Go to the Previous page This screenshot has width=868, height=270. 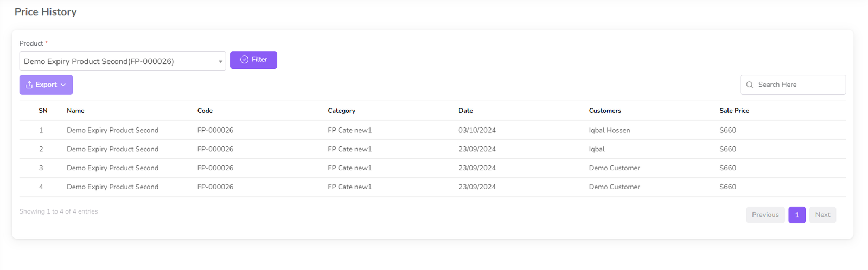(x=765, y=215)
